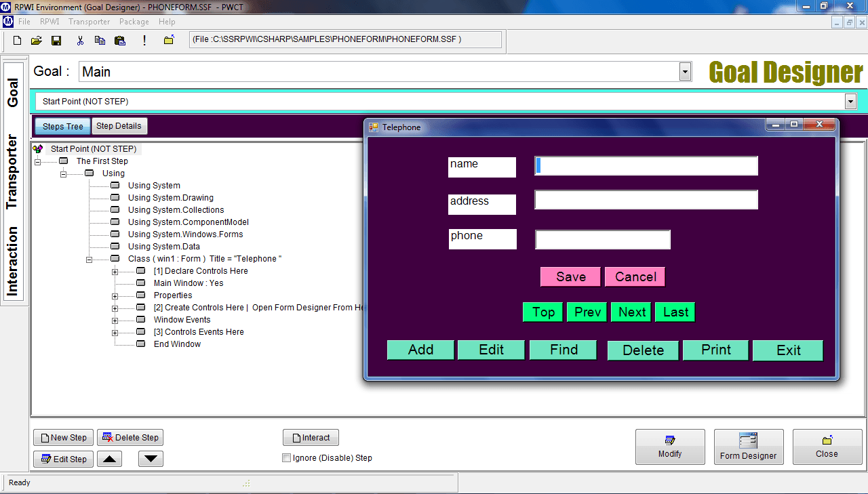Image resolution: width=868 pixels, height=494 pixels.
Task: Paste using the clipboard icon
Action: point(120,40)
